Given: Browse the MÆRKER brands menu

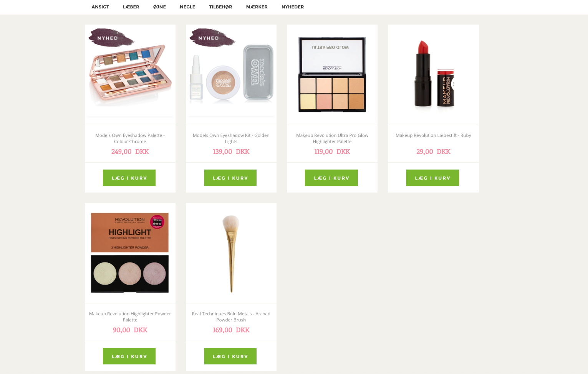Looking at the screenshot, I should pyautogui.click(x=257, y=7).
